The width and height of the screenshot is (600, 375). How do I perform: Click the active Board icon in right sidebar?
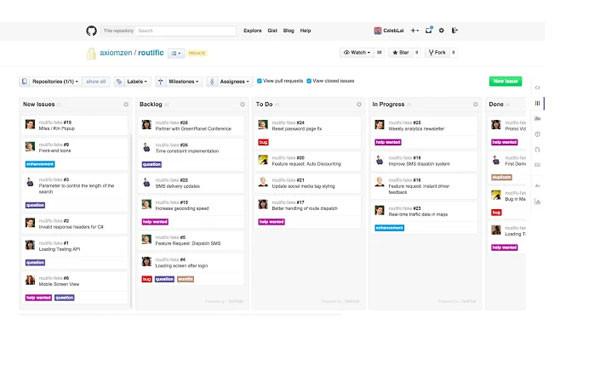tap(538, 103)
